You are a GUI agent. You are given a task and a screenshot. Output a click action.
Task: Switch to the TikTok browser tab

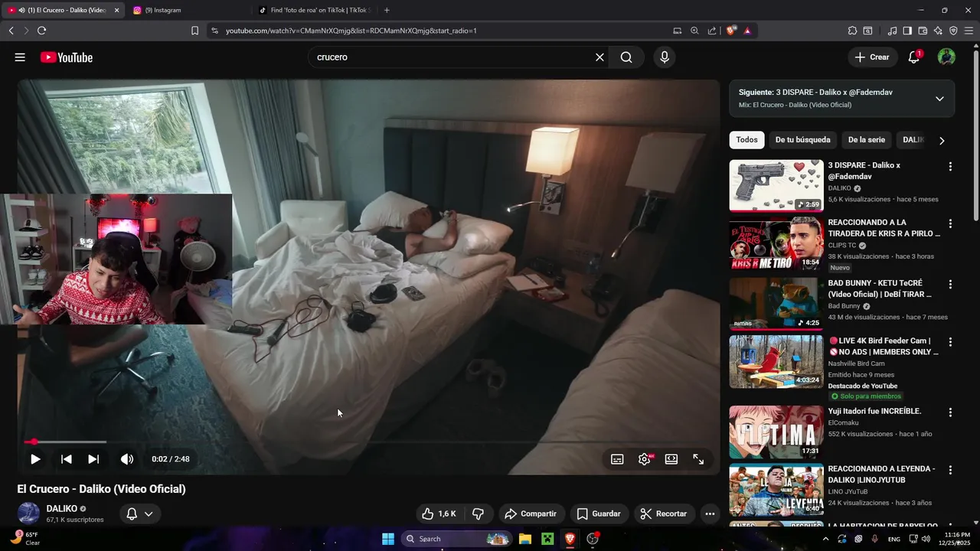[x=314, y=10]
